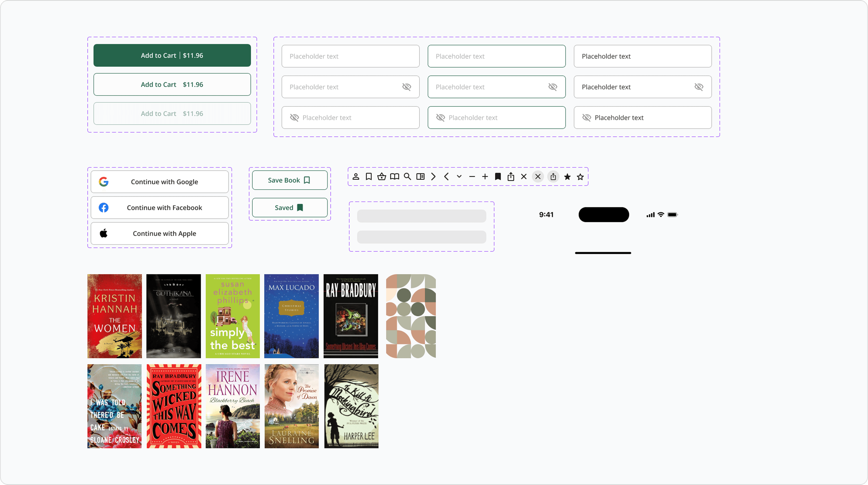Open The Promise of Dawn cover

click(291, 406)
